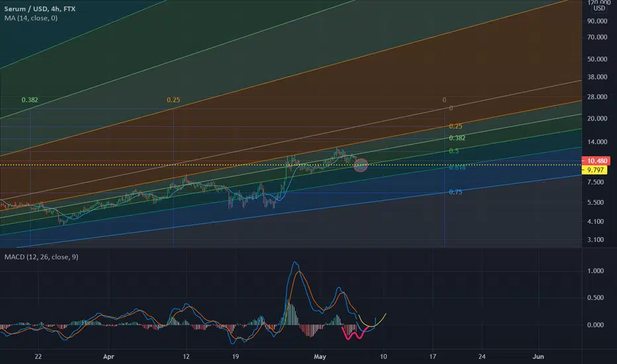617x364 pixels.
Task: Click the 22 date label on the time axis
Action: [x=38, y=357]
